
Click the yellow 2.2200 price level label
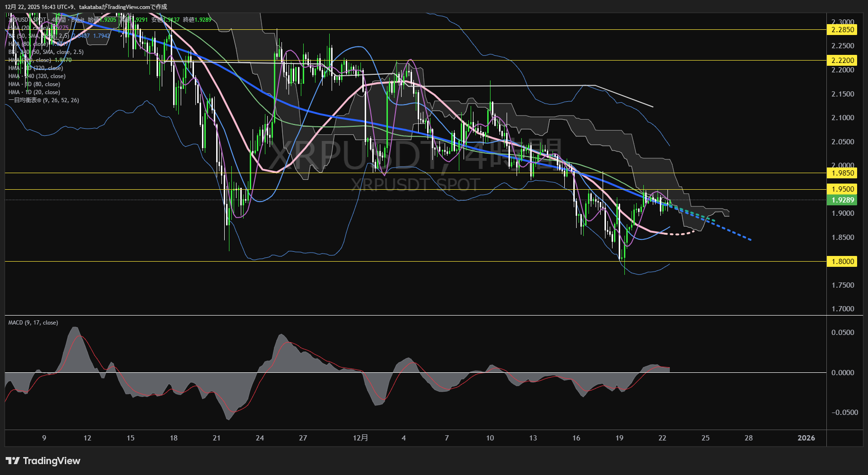point(842,60)
